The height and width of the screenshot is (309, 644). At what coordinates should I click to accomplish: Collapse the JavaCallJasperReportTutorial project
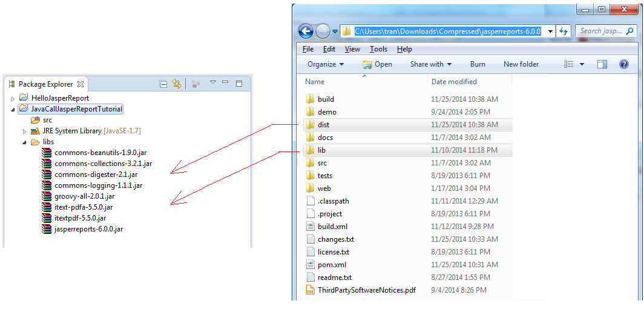coord(13,109)
